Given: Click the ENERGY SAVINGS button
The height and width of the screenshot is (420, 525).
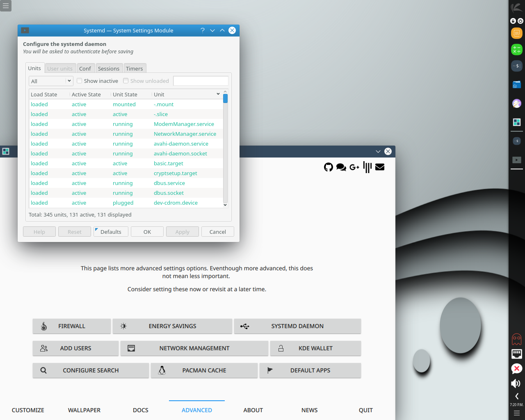Looking at the screenshot, I should click(172, 326).
